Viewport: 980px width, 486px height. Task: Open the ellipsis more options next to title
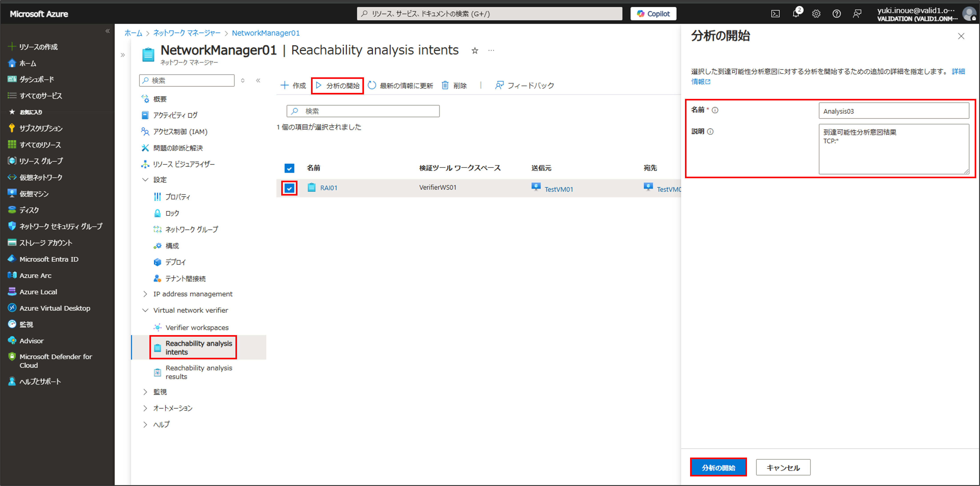(491, 50)
